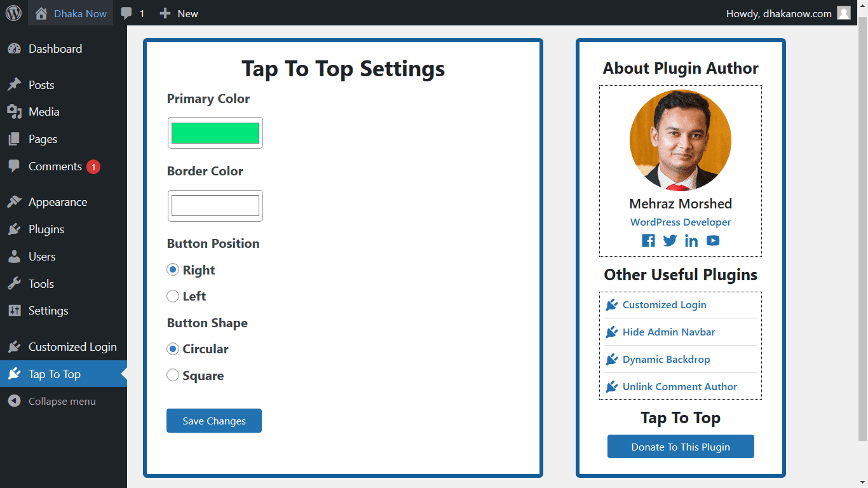The image size is (868, 488).
Task: Click the New content button in admin bar
Action: pyautogui.click(x=179, y=13)
